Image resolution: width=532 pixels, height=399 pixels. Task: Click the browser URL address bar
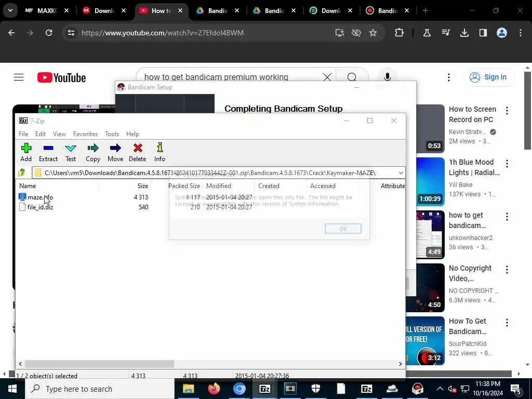[x=204, y=33]
